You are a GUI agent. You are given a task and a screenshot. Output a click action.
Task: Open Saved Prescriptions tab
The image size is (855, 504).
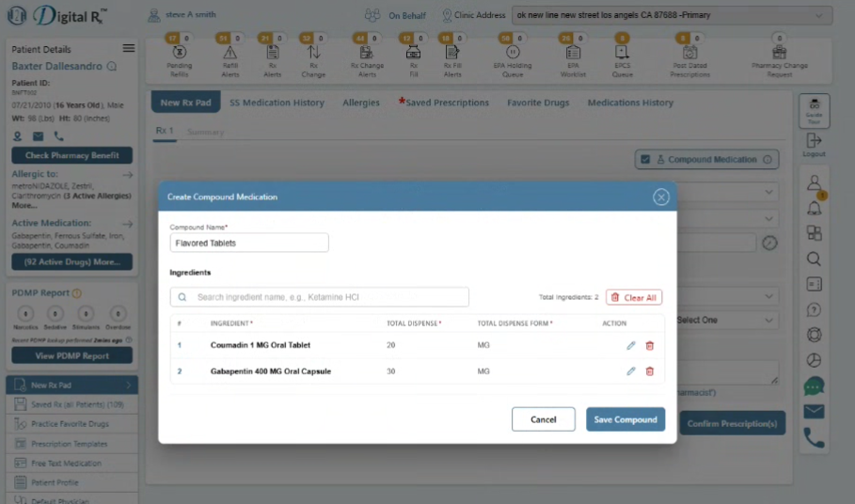(x=444, y=102)
